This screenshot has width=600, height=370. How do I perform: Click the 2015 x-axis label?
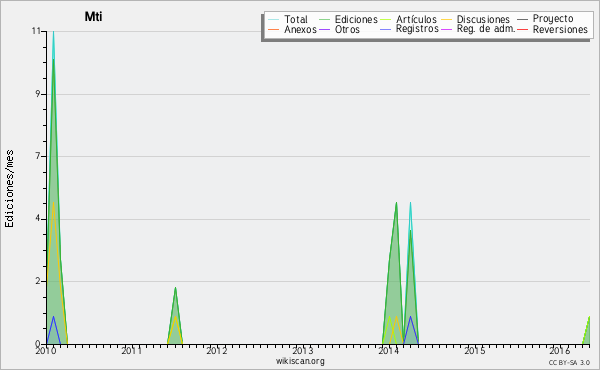click(x=474, y=350)
